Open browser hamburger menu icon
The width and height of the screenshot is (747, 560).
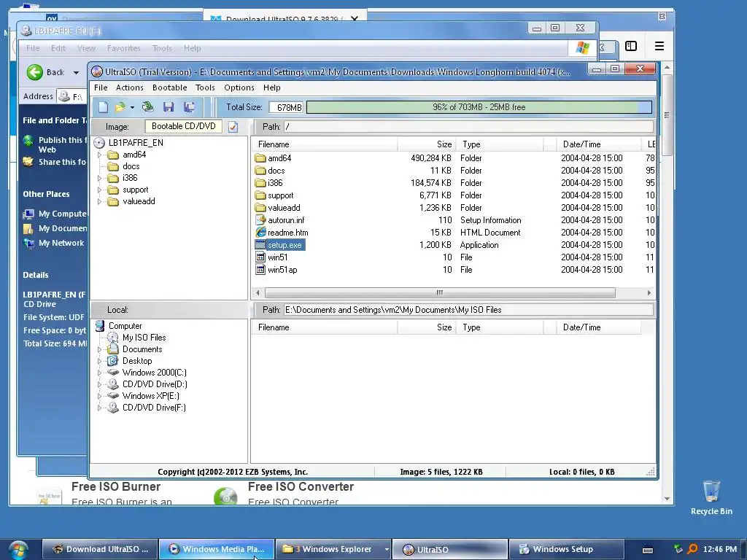tap(659, 46)
